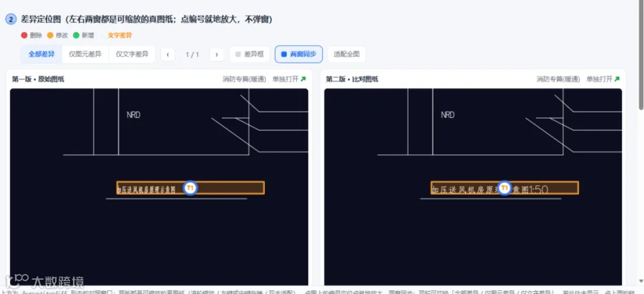Click the green arrow icon in the second panel
This screenshot has width=644, height=294.
(x=617, y=79)
